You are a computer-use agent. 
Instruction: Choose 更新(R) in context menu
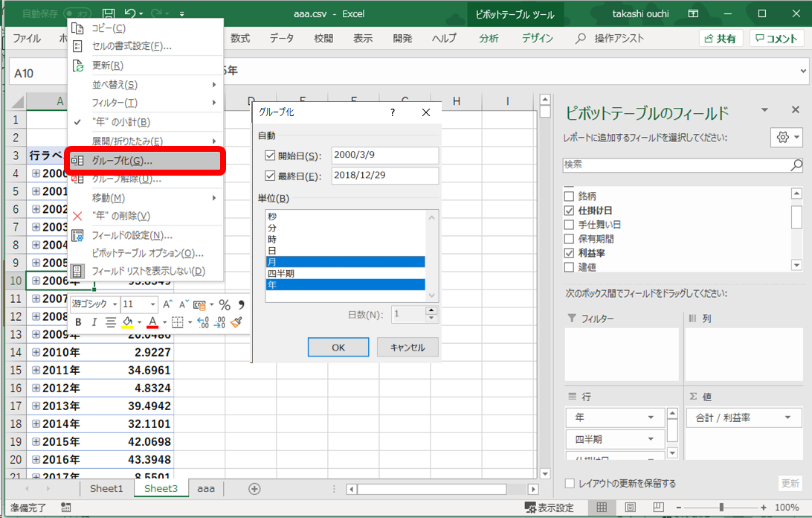coord(145,65)
